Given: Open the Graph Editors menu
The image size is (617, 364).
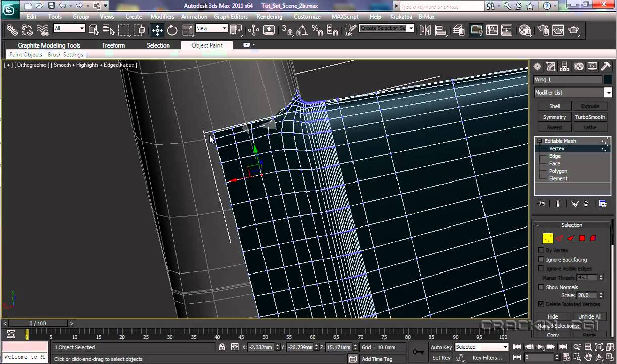Looking at the screenshot, I should pos(231,16).
